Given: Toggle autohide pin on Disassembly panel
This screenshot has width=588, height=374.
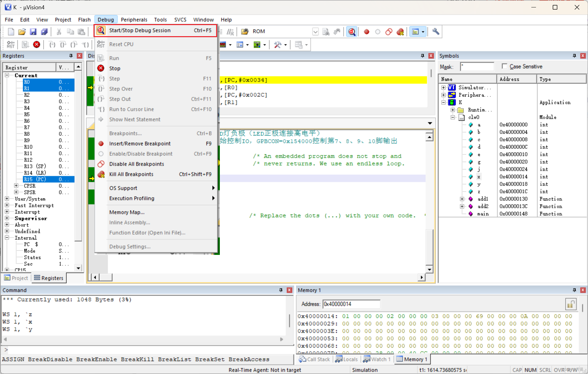Looking at the screenshot, I should pos(422,56).
